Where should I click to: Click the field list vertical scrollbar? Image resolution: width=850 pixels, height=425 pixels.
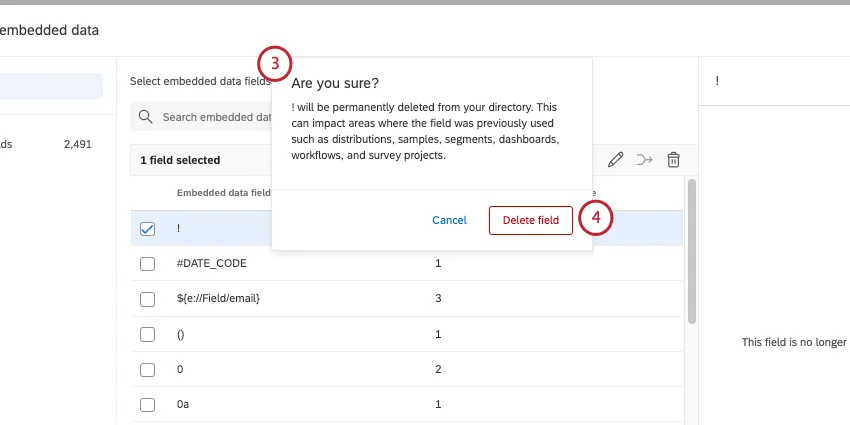click(x=691, y=250)
